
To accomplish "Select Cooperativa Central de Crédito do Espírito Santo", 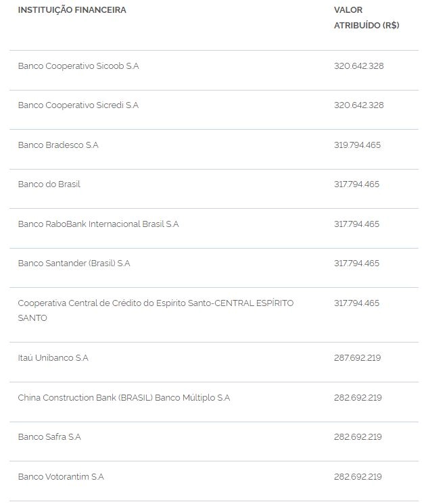I will click(x=156, y=311).
